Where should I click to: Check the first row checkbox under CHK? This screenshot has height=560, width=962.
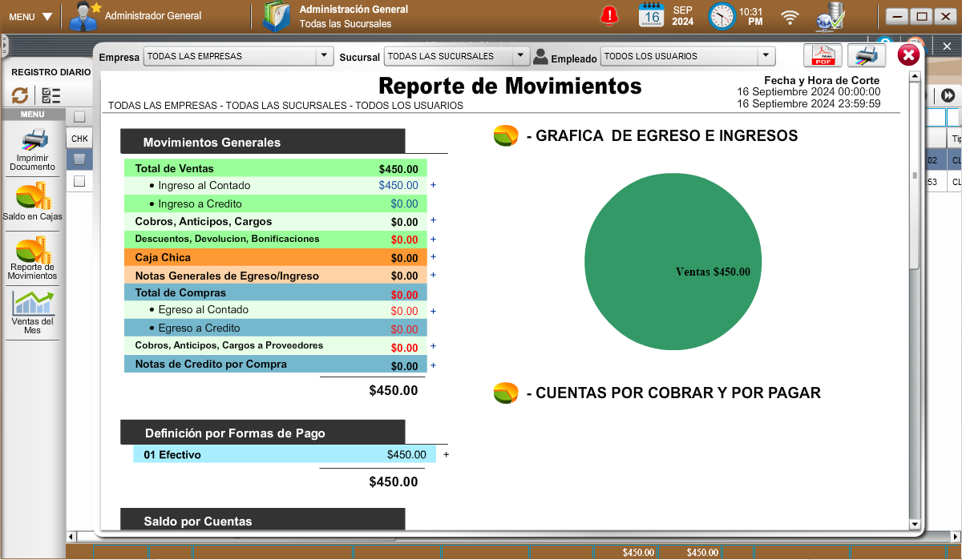(x=79, y=159)
